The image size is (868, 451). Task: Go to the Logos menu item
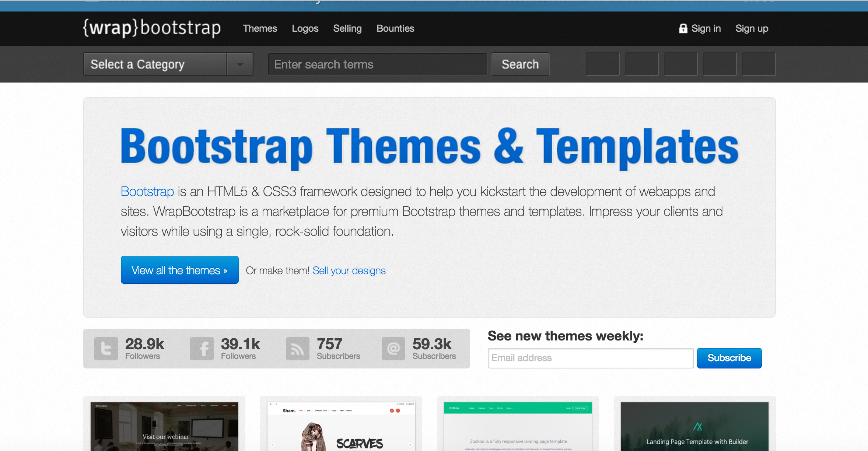click(305, 28)
